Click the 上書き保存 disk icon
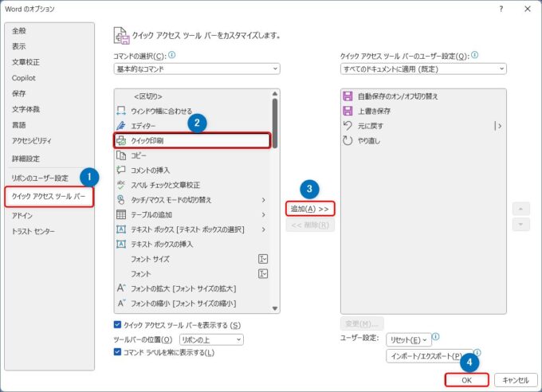The height and width of the screenshot is (392, 542). 348,111
